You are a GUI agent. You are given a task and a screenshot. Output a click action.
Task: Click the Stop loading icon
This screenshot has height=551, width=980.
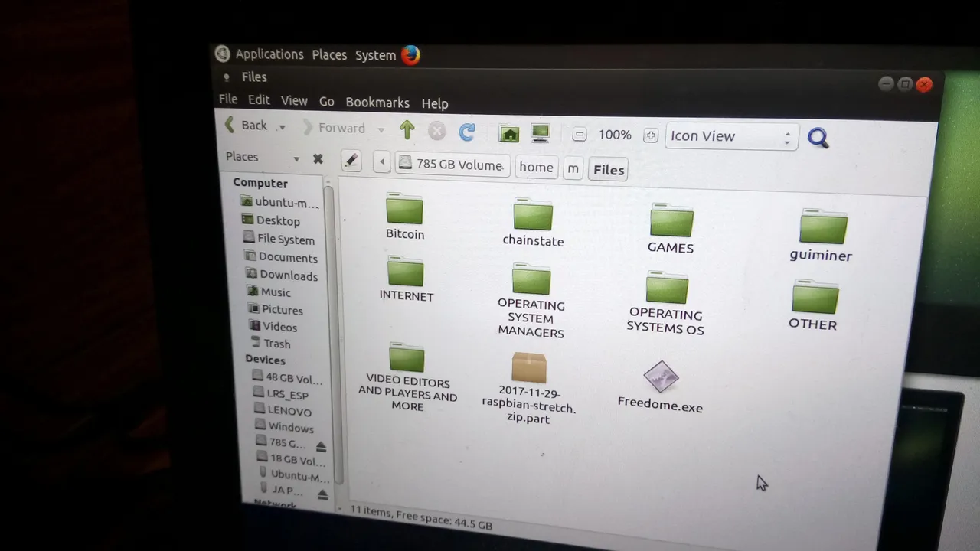point(437,132)
